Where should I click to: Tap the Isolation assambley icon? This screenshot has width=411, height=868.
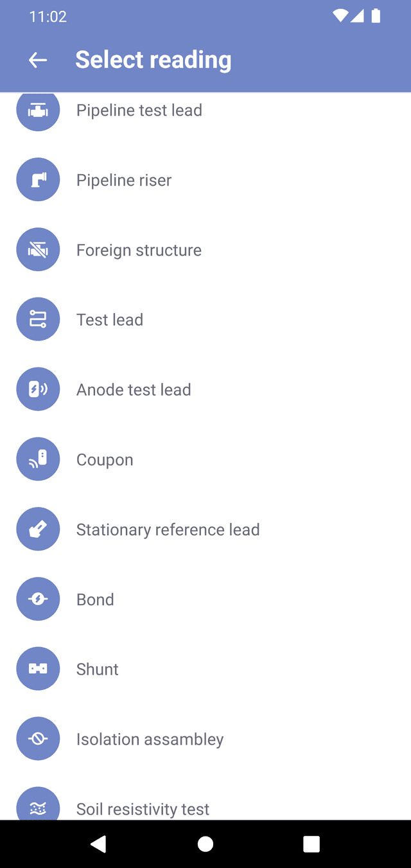coord(38,739)
